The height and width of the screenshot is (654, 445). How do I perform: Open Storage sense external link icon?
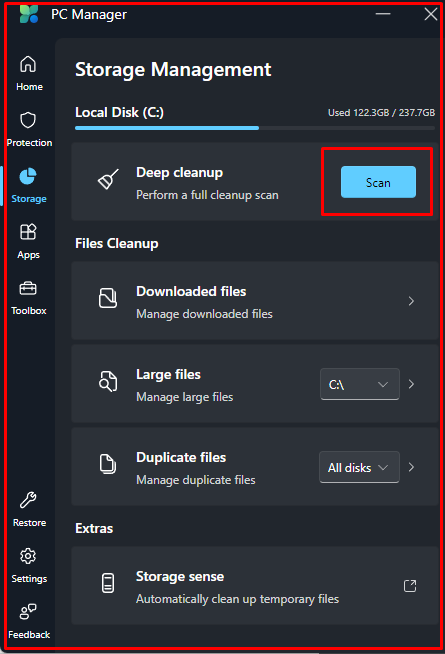point(410,586)
